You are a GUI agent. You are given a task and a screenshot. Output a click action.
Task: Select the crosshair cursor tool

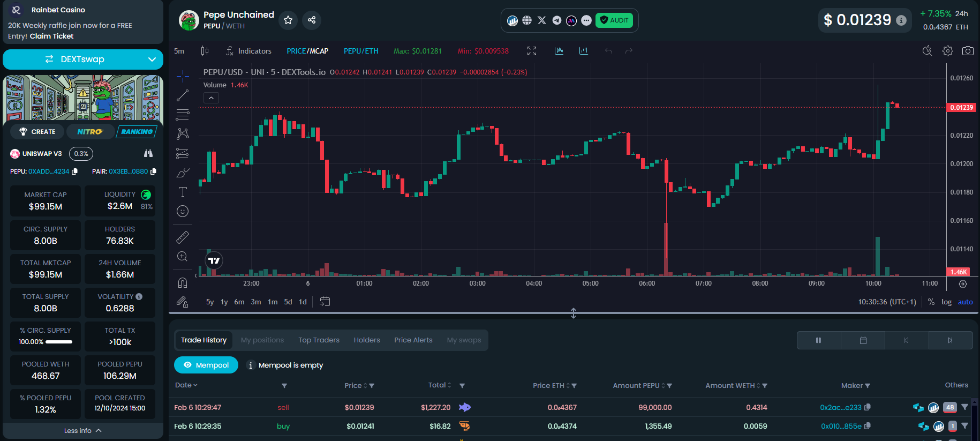(x=183, y=75)
